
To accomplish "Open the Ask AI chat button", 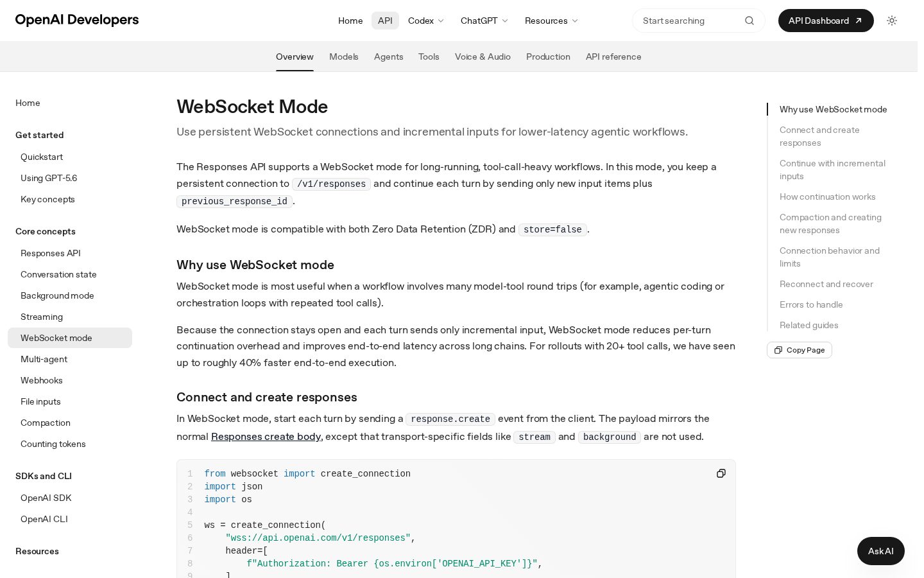I will tap(880, 551).
